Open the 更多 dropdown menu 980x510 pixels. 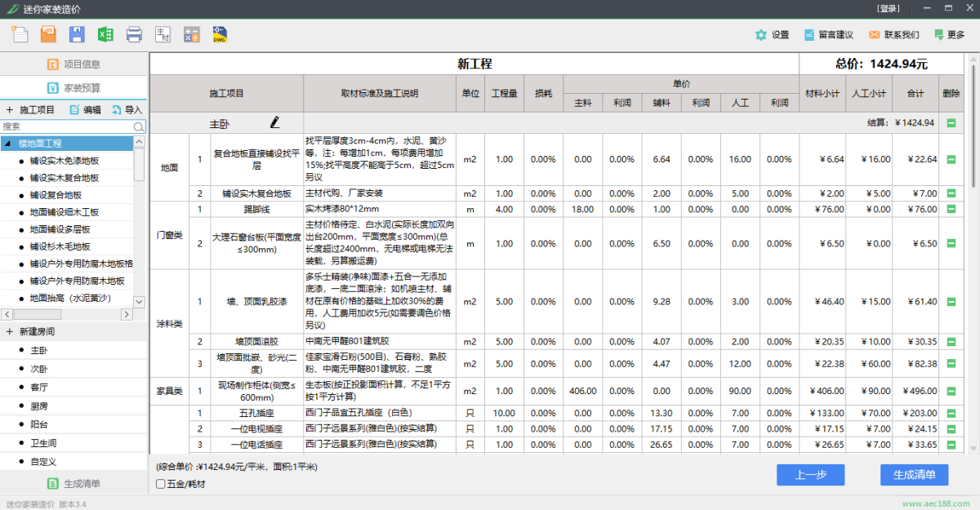(x=948, y=35)
